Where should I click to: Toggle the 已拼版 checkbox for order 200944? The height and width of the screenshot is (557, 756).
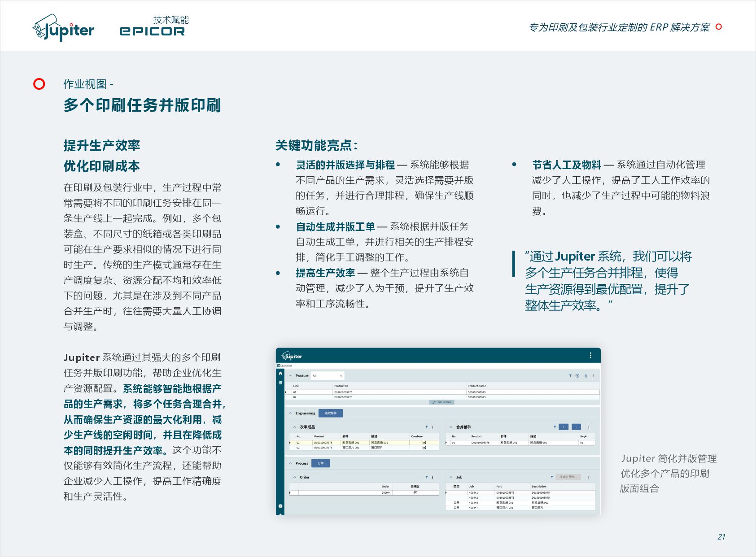[x=415, y=492]
